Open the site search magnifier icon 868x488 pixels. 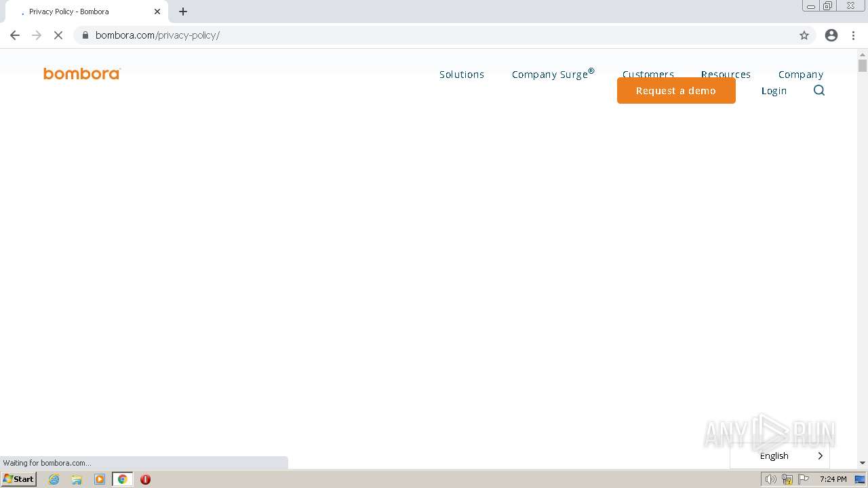[819, 90]
